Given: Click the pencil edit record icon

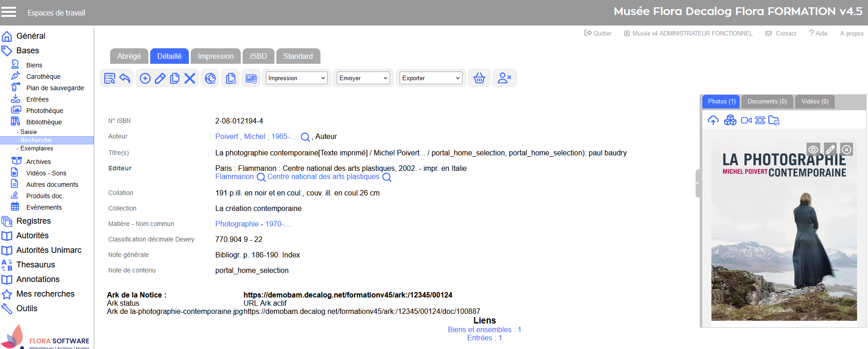Looking at the screenshot, I should point(160,78).
